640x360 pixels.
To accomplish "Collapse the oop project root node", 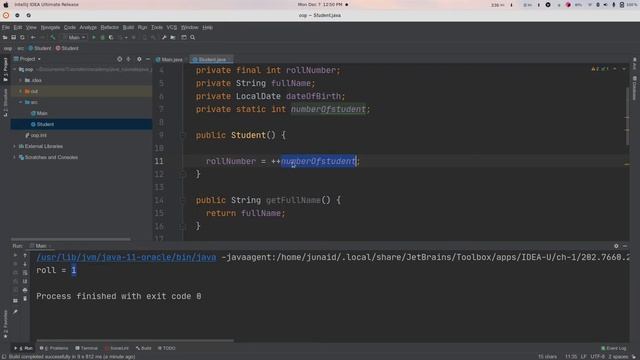I will 15,70.
